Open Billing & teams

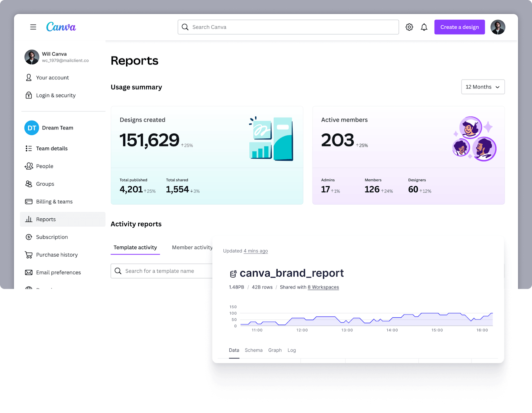tap(54, 202)
